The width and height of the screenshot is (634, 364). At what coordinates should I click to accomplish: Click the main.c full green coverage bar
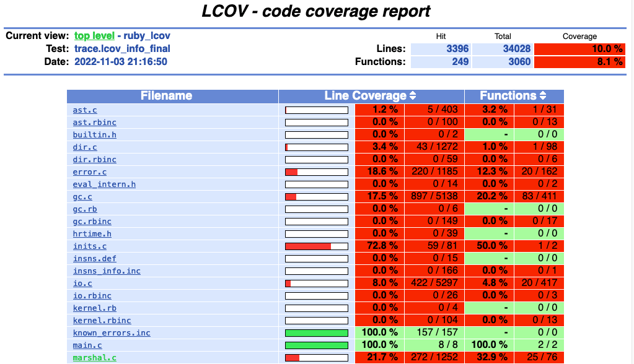(x=316, y=345)
